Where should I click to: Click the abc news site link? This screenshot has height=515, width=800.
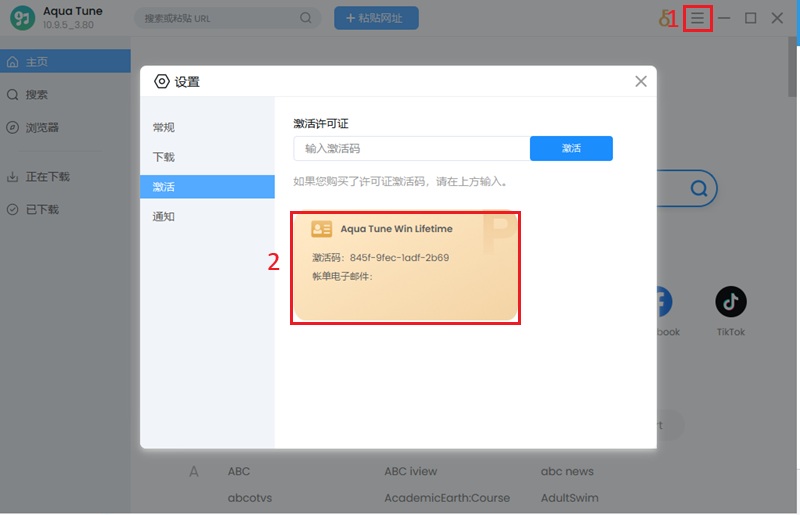pyautogui.click(x=567, y=471)
